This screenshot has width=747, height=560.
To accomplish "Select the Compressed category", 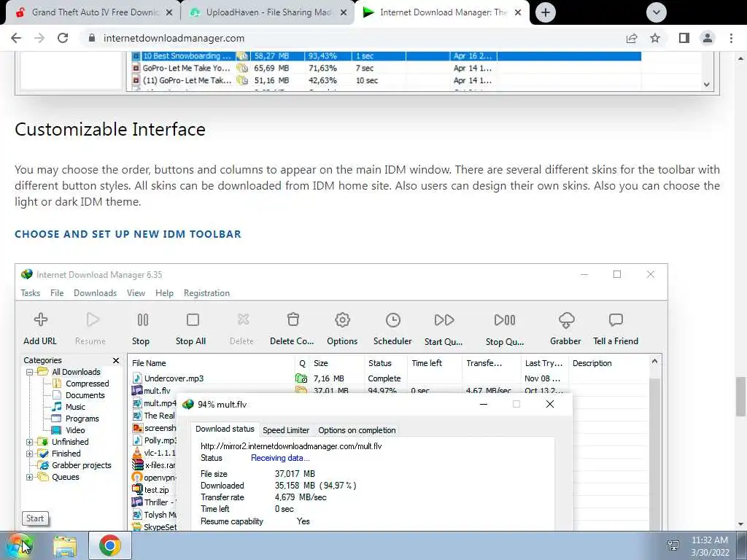I will [88, 384].
